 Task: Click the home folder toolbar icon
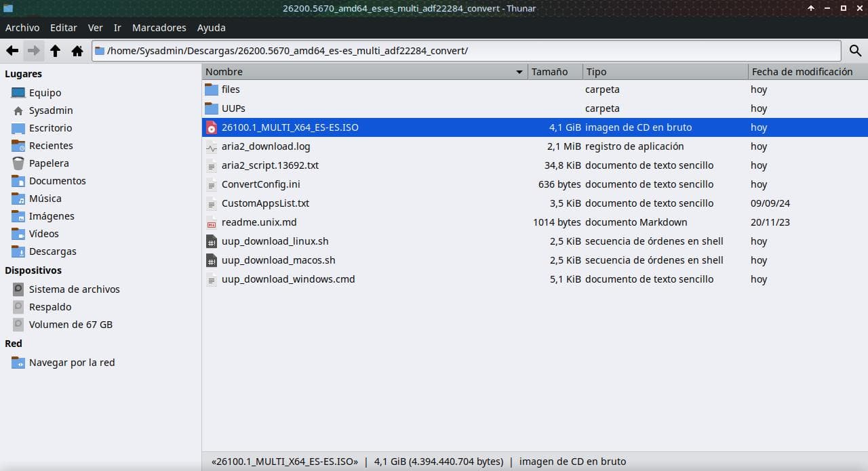(x=77, y=51)
